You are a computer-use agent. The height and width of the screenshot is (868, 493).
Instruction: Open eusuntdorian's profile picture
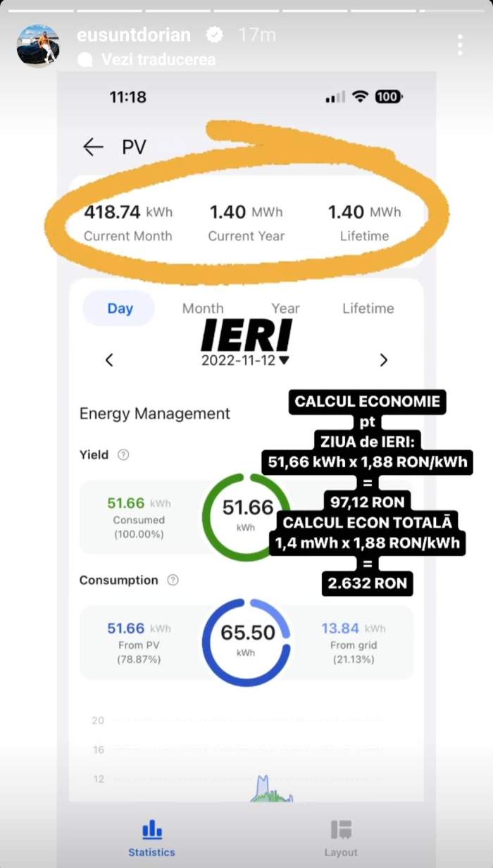point(38,45)
